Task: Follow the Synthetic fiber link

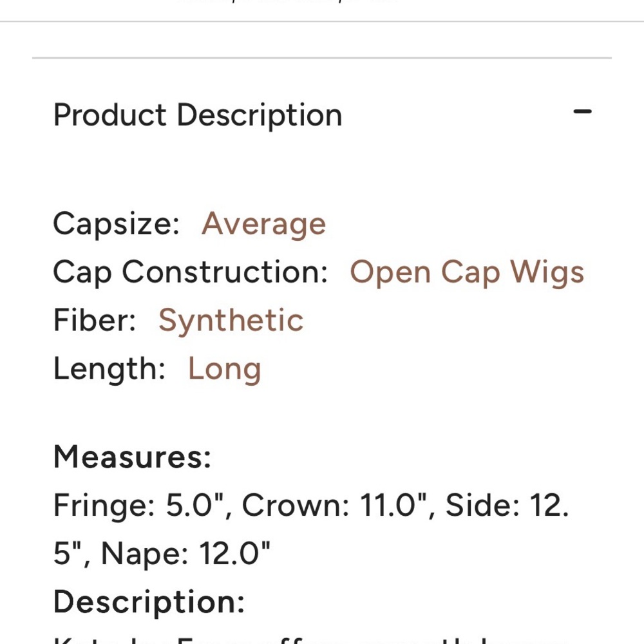Action: coord(231,321)
